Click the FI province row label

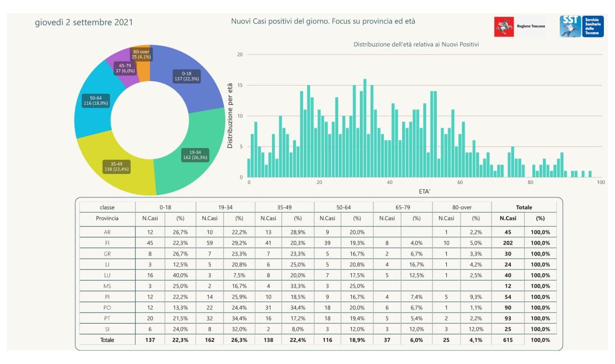[x=107, y=243]
